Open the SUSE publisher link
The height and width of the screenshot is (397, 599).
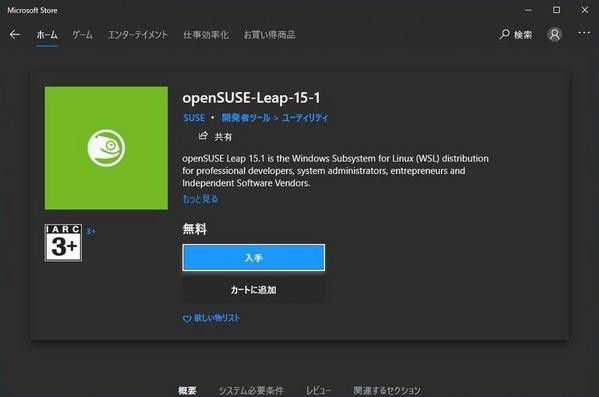194,118
